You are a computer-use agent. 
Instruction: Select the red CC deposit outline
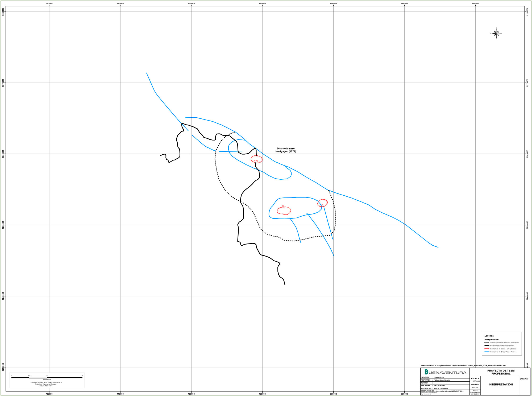tap(284, 211)
